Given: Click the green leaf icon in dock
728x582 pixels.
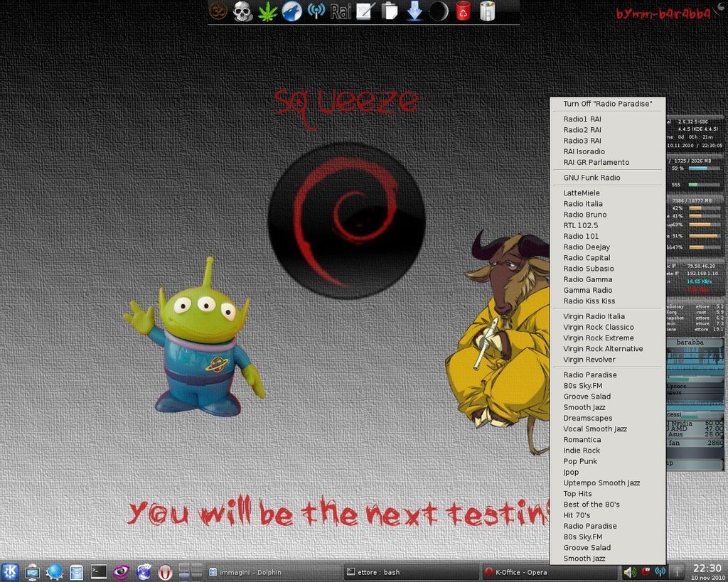Looking at the screenshot, I should click(267, 11).
